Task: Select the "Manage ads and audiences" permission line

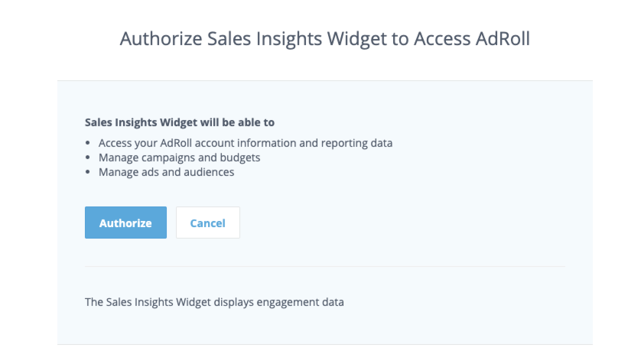Action: click(166, 172)
